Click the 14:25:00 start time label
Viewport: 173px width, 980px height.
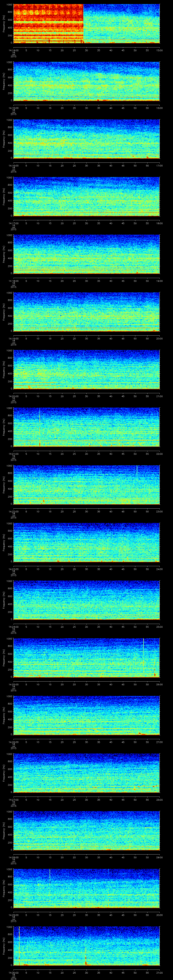(x=13, y=684)
